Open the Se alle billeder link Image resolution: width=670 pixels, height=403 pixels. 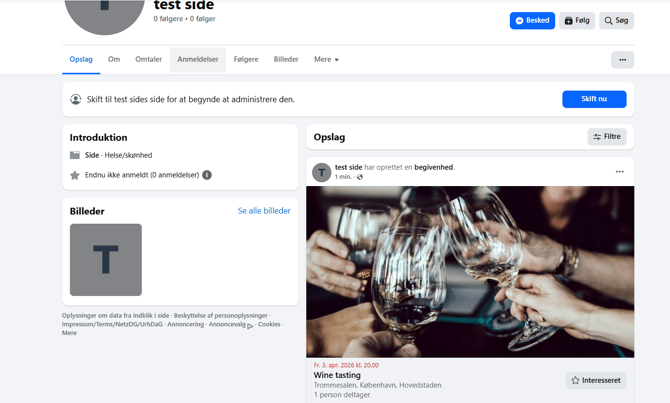264,211
